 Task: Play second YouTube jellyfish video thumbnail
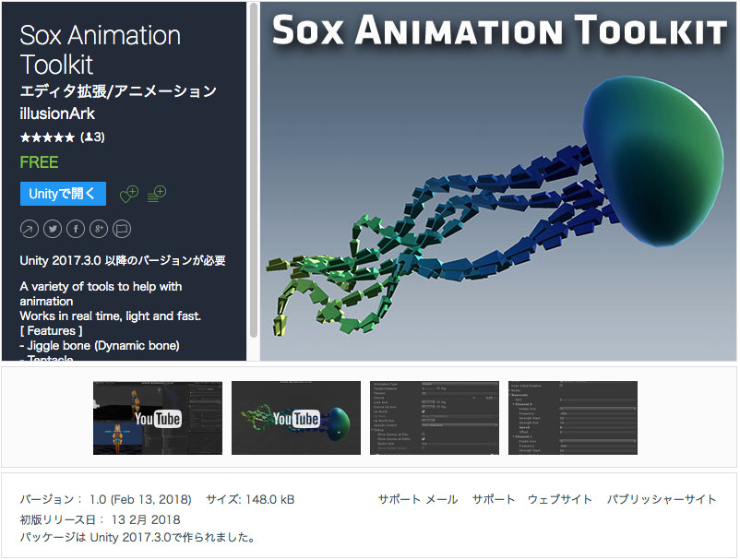click(296, 418)
